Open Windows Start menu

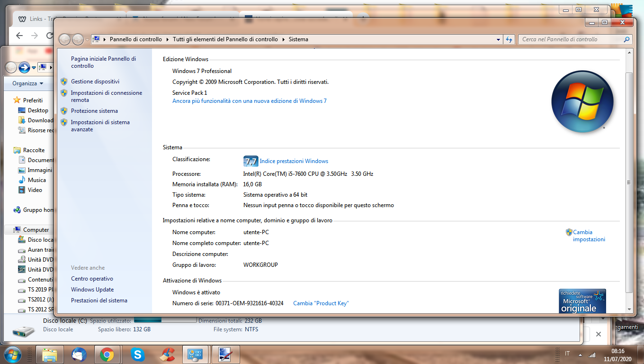[13, 355]
